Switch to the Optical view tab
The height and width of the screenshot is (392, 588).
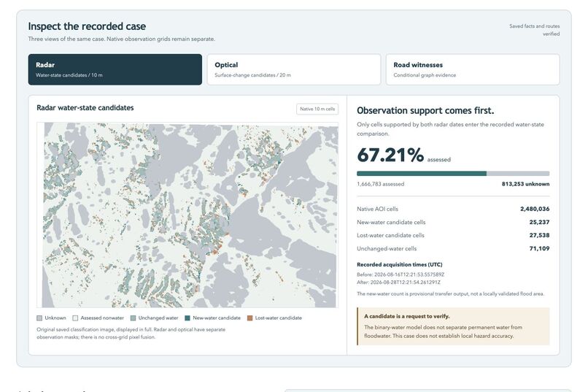293,69
